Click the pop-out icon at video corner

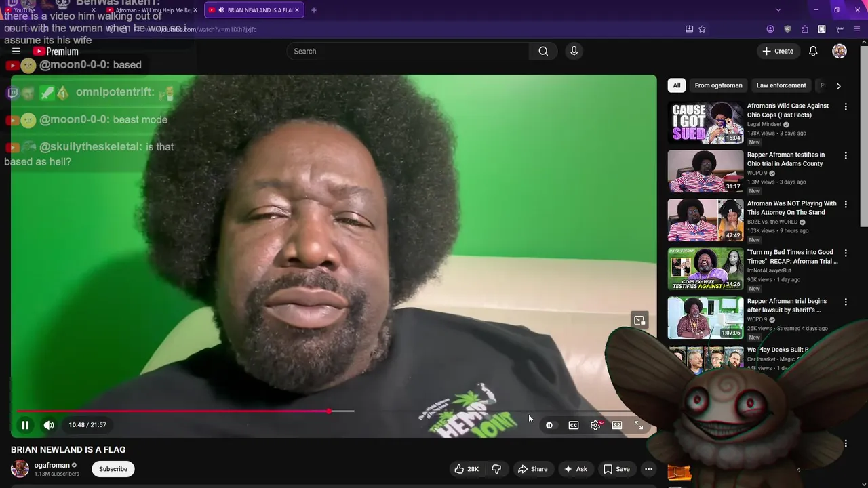[x=639, y=320]
